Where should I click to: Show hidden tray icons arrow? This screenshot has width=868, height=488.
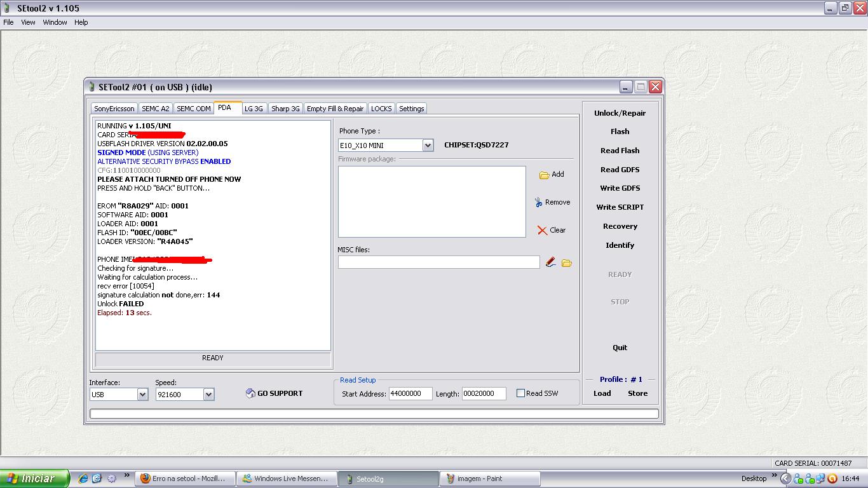(x=785, y=478)
